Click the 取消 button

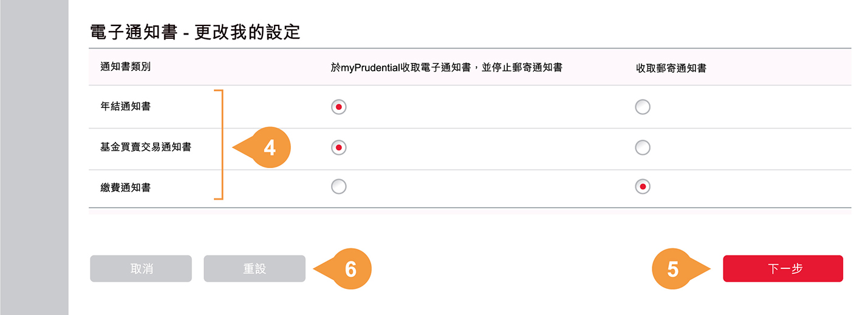pyautogui.click(x=141, y=269)
